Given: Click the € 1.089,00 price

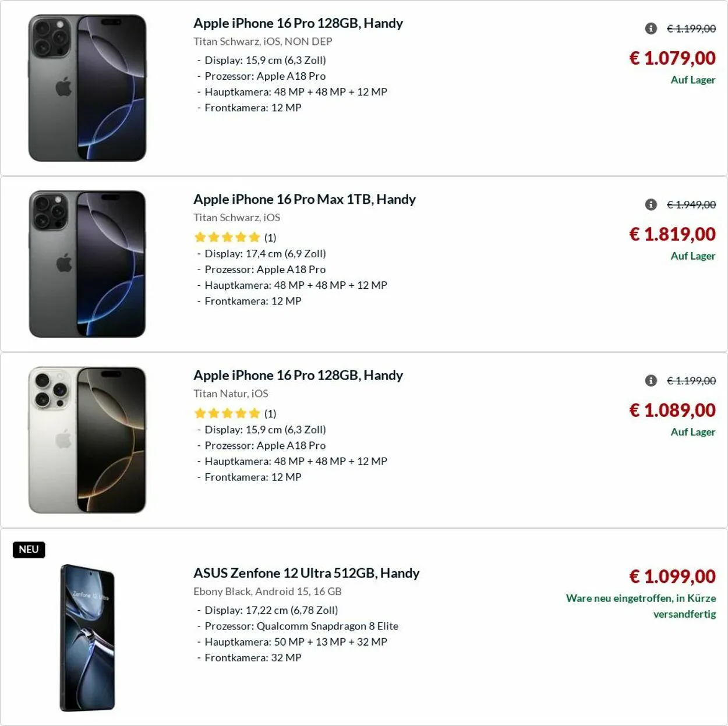Looking at the screenshot, I should point(672,410).
